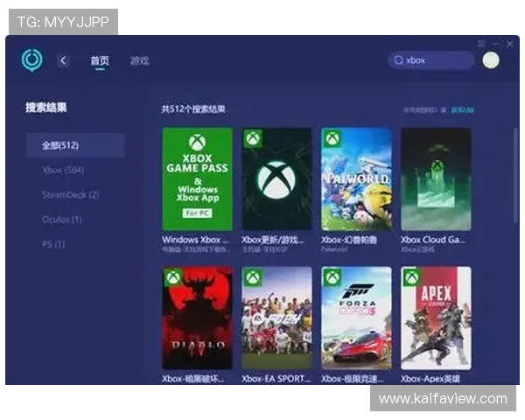Click the 'Xbox-幻兽帕鲁' title text
Screen dimensions: 525x420
349,240
